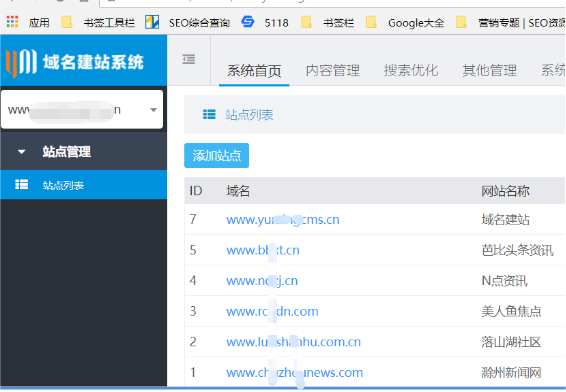Click the list icon in sidebar 站点列表 item
566x392 pixels.
point(21,184)
